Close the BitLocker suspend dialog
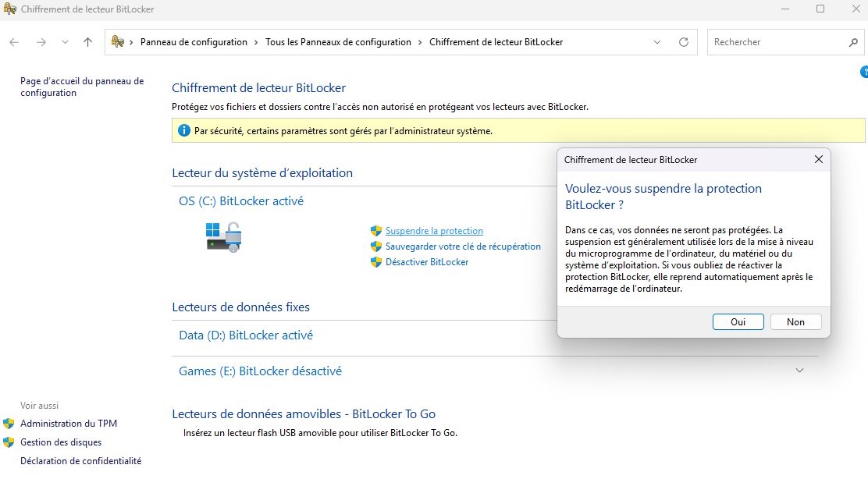The height and width of the screenshot is (479, 868). tap(818, 159)
